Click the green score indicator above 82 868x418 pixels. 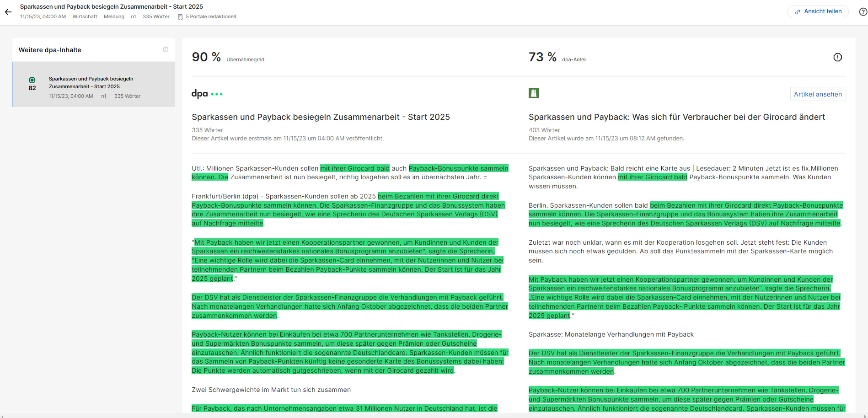(32, 80)
